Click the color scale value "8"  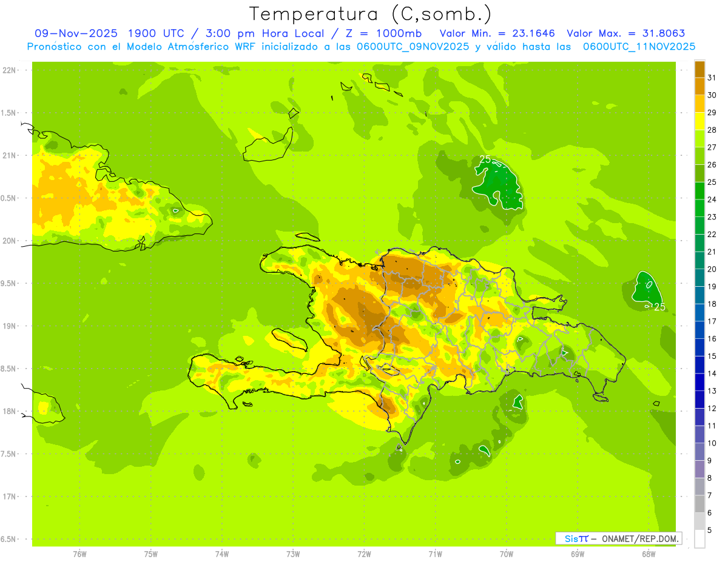709,478
